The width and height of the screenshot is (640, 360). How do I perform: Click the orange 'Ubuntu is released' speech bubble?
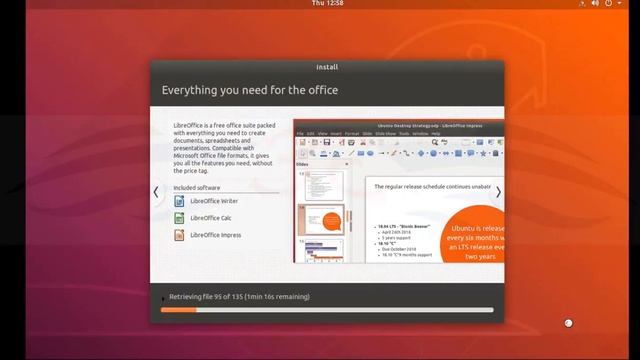473,235
